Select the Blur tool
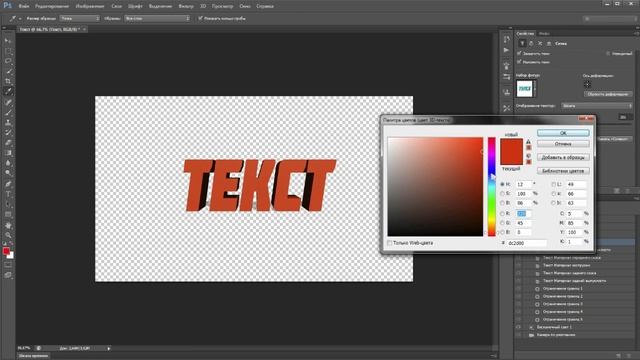 click(x=8, y=163)
